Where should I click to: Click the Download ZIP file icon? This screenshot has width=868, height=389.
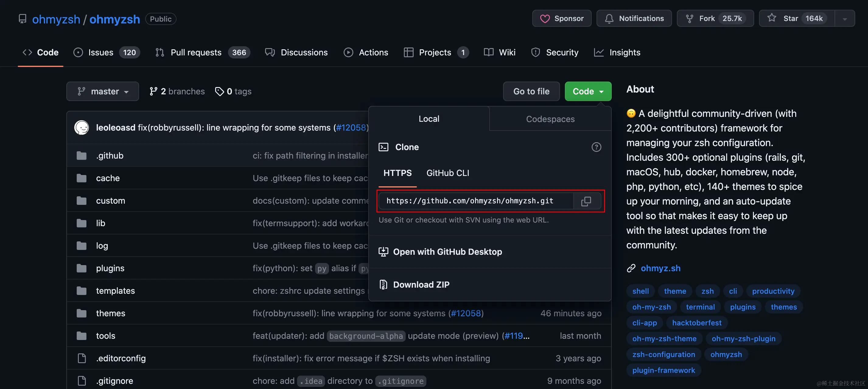[x=383, y=285]
